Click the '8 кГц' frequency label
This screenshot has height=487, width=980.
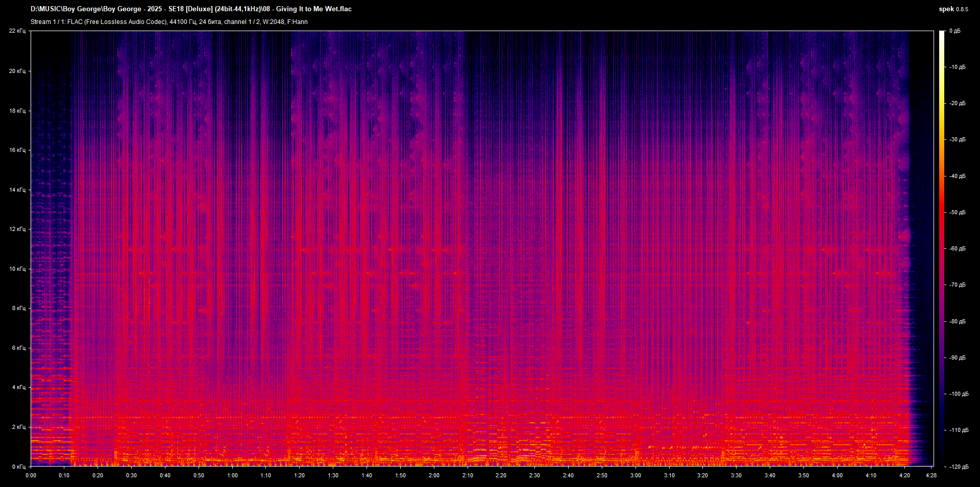tap(19, 308)
